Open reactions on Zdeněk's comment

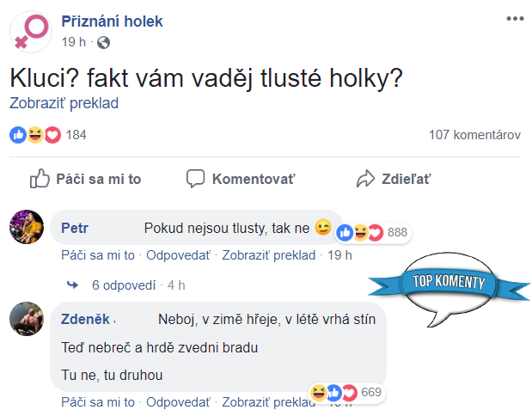click(x=345, y=393)
